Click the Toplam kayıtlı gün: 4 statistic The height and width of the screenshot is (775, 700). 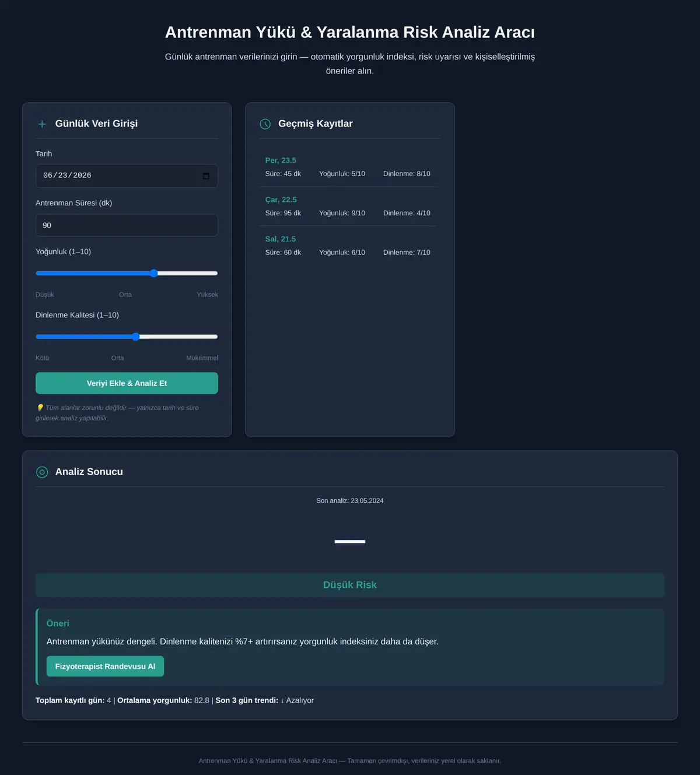pyautogui.click(x=73, y=700)
